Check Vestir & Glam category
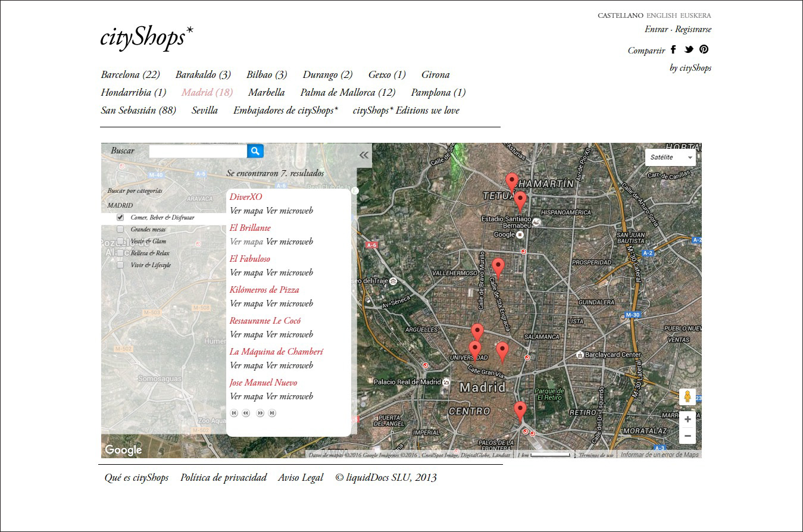 coord(120,242)
